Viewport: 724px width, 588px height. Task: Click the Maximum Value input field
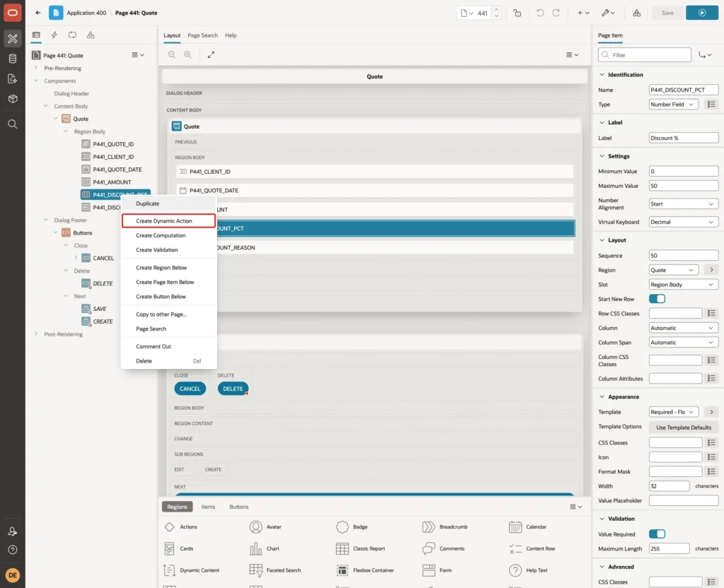[684, 186]
